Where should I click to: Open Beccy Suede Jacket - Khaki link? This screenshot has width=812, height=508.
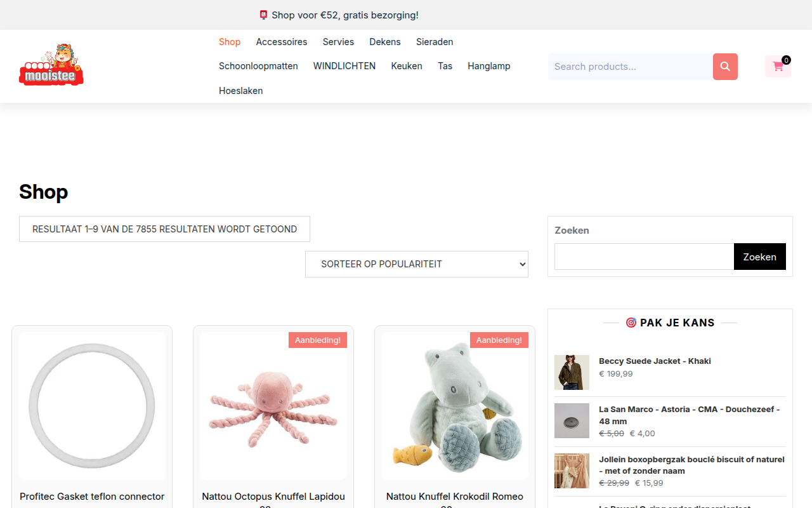[x=655, y=361]
